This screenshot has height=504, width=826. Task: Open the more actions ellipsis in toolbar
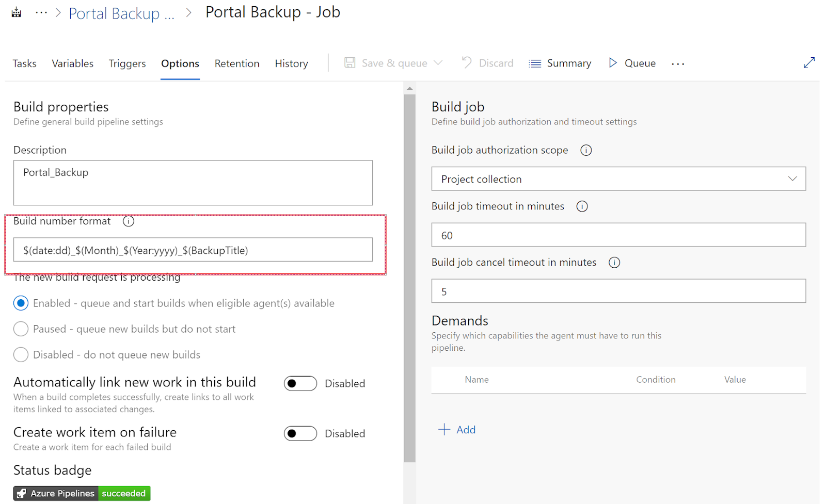point(678,63)
